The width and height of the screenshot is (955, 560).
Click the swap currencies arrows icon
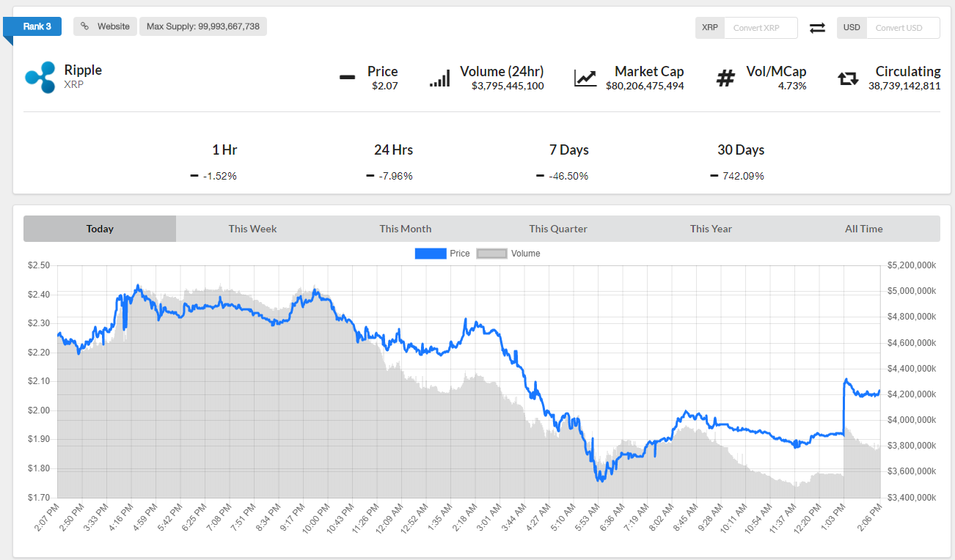point(817,28)
